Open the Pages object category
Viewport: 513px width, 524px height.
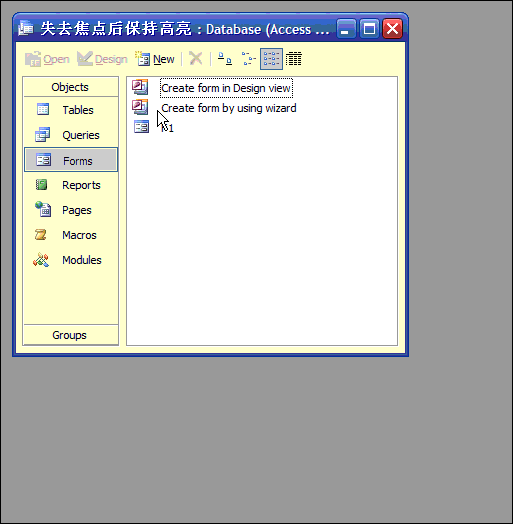pos(71,210)
